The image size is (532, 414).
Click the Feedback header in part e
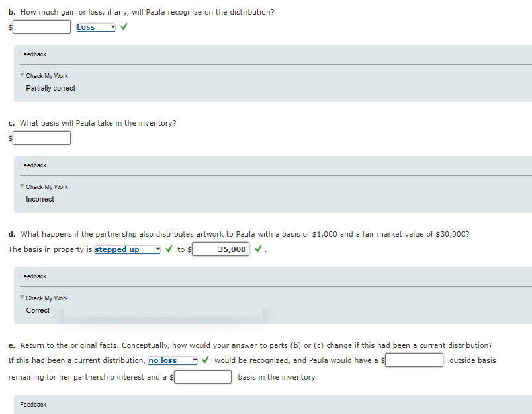tap(33, 404)
